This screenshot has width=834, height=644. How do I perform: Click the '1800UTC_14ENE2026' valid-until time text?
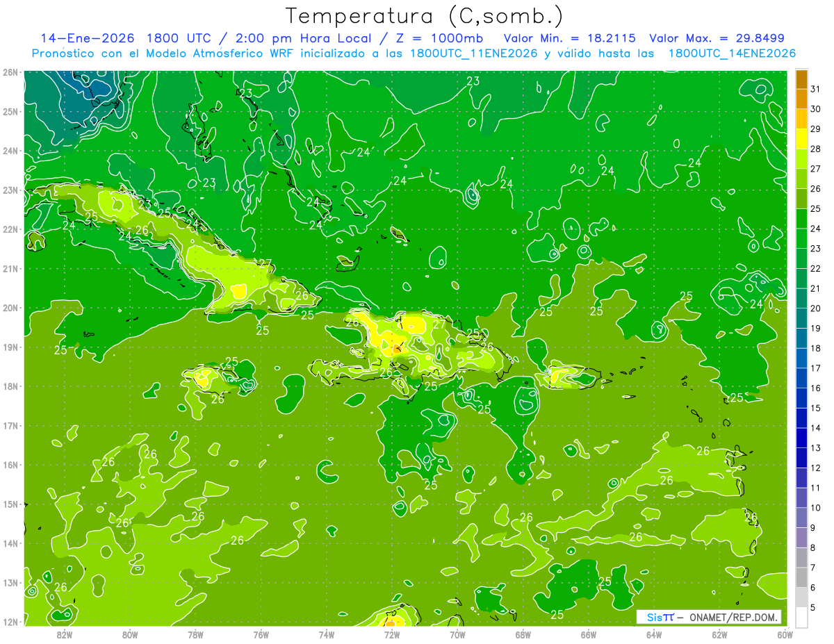point(732,53)
